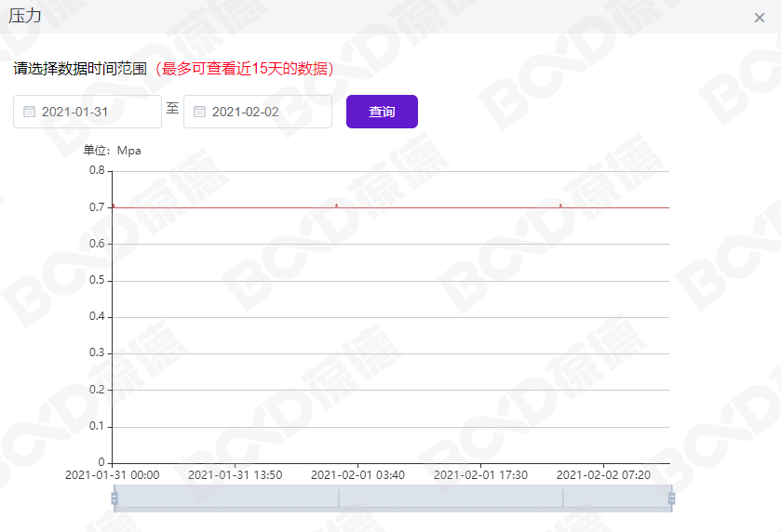Click the 单位: Mpa unit label
Image resolution: width=781 pixels, height=532 pixels.
tap(112, 151)
